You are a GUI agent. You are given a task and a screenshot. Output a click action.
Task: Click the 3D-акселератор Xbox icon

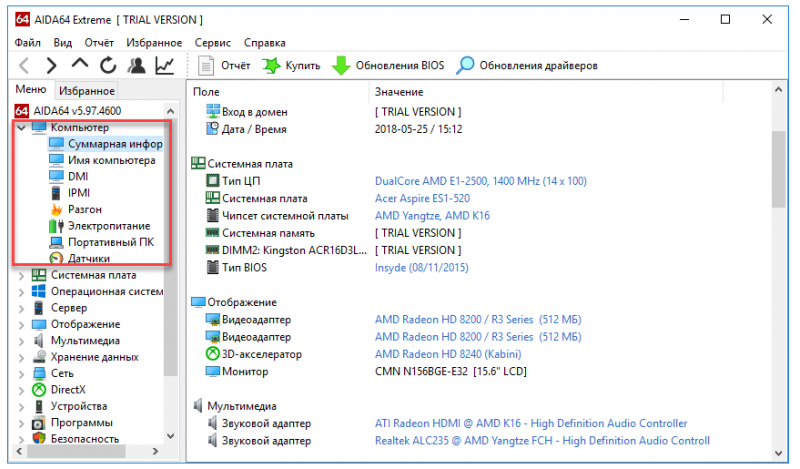[212, 353]
